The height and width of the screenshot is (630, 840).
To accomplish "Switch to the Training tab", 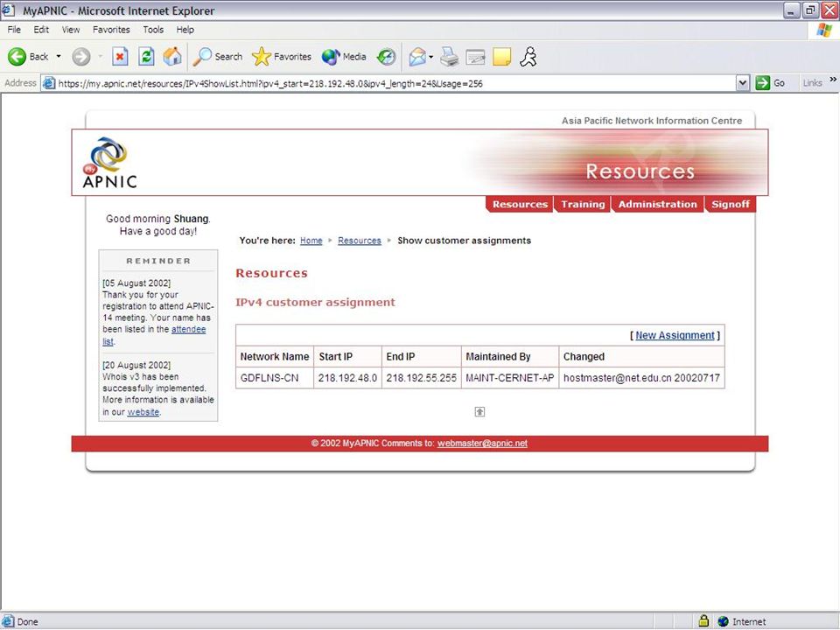I will 583,204.
